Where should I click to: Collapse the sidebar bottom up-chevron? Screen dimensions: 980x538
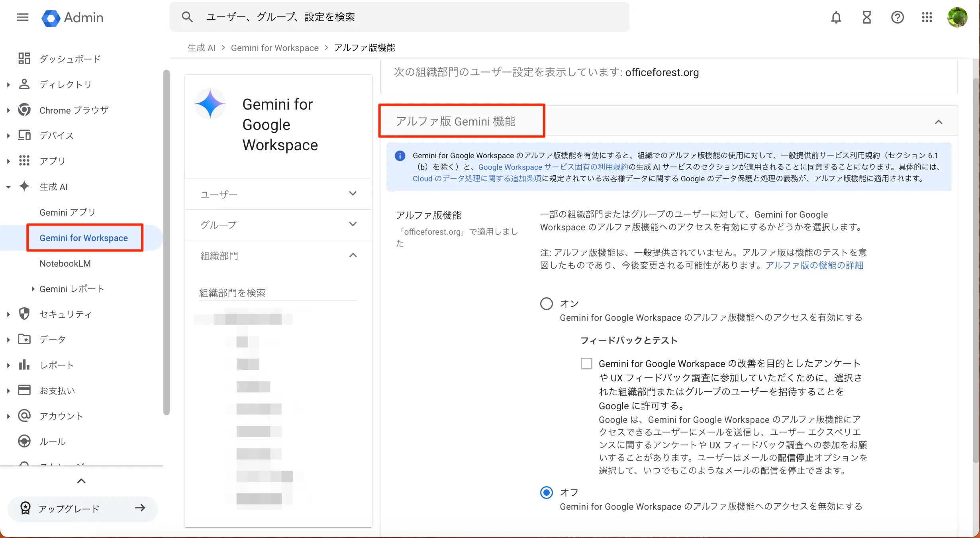click(81, 481)
